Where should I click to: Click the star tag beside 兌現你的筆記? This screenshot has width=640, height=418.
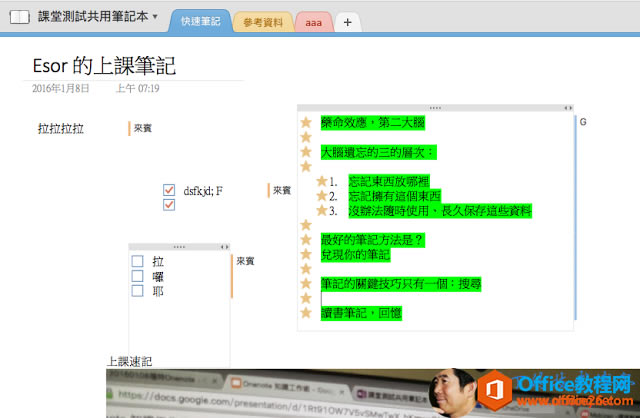point(306,254)
